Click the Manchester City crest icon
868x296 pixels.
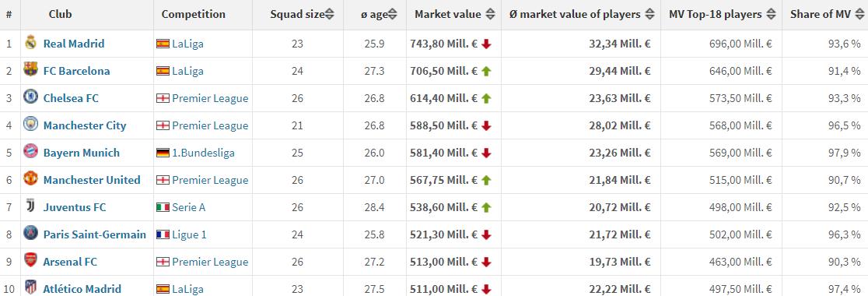30,124
